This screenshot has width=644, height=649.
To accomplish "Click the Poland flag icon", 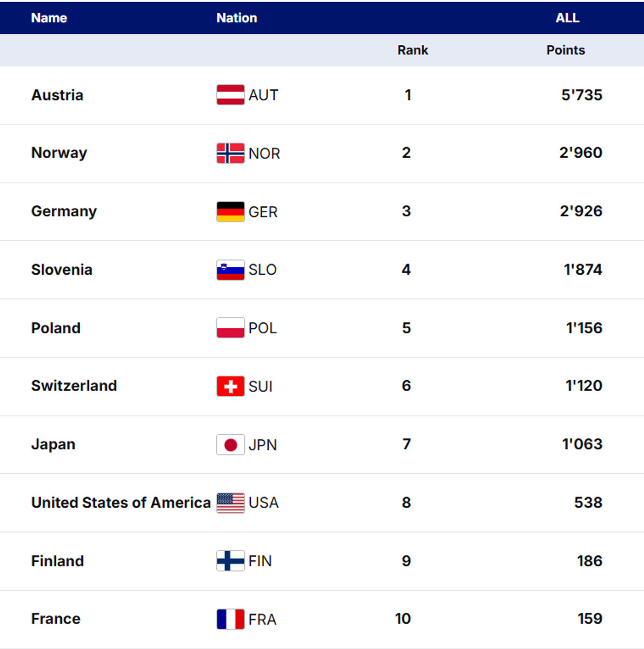I will [230, 328].
